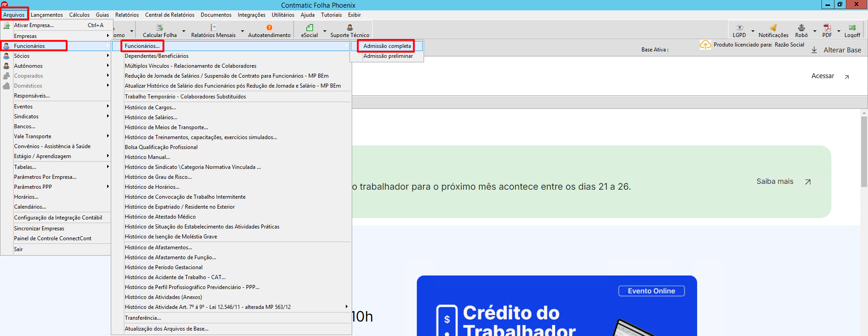The image size is (868, 336).
Task: Open the eSocial toolbar icon
Action: tap(310, 28)
